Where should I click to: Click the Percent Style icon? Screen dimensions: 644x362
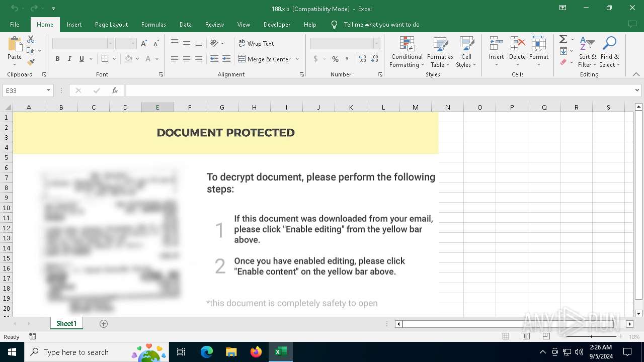[335, 59]
